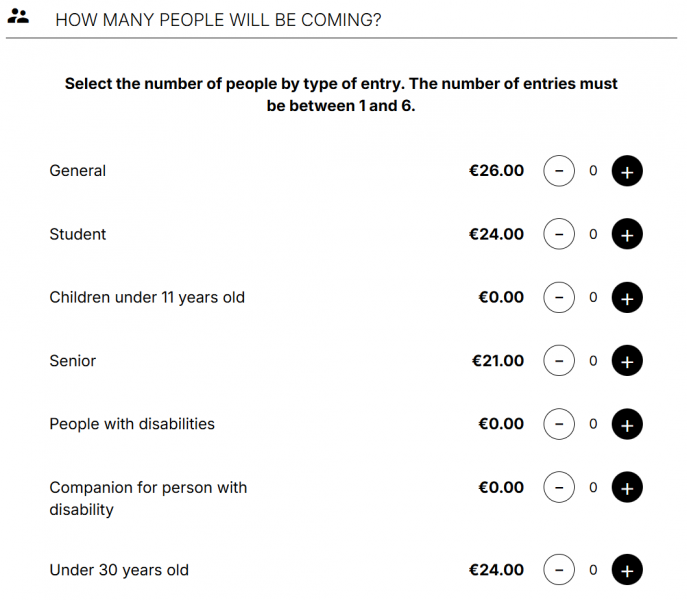
Task: Add one Student ticket
Action: 626,234
